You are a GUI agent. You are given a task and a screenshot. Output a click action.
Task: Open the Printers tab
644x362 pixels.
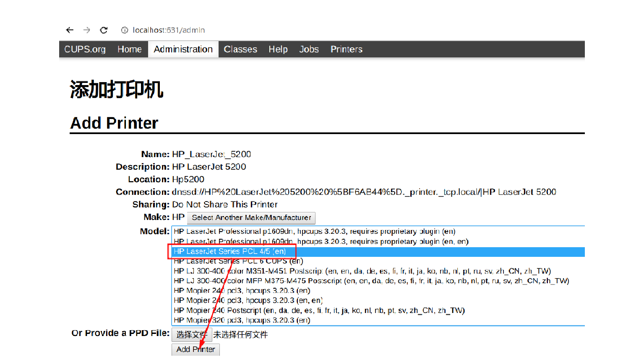[x=346, y=49]
